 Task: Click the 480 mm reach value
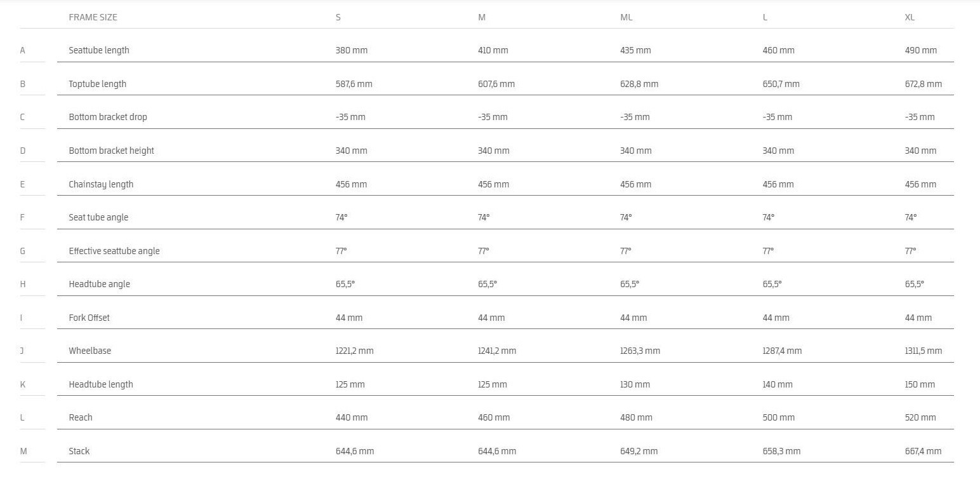pos(636,417)
